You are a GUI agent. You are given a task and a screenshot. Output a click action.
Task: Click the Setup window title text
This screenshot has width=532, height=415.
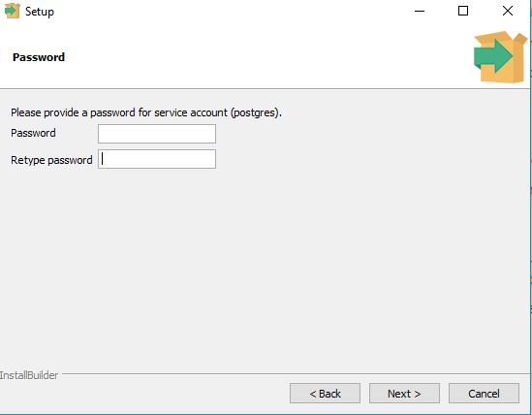[x=40, y=12]
